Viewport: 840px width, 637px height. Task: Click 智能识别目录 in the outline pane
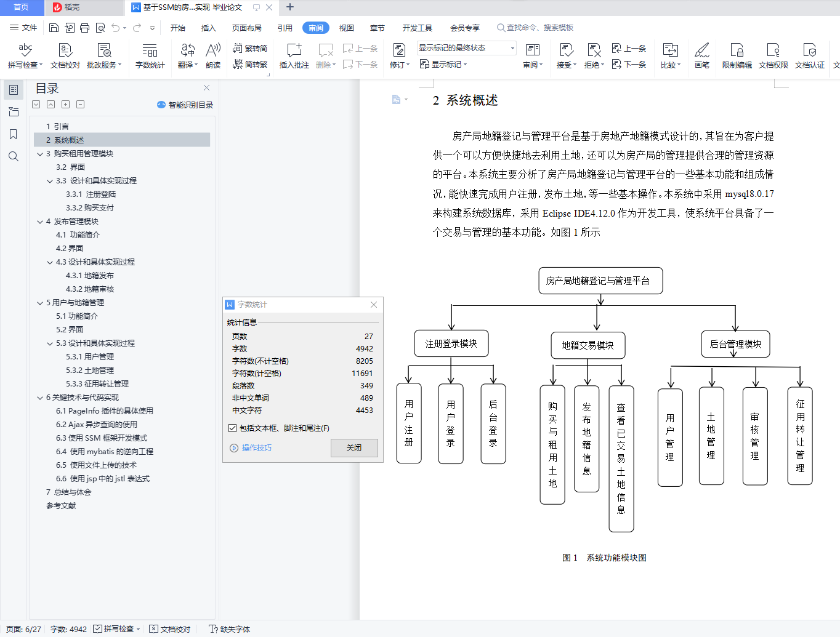[185, 105]
